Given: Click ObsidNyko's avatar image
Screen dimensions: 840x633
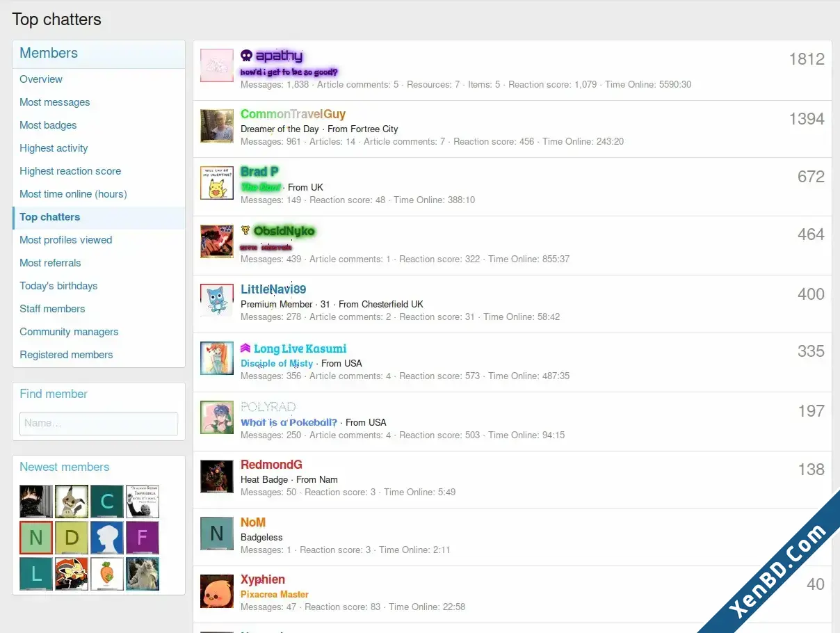Looking at the screenshot, I should tap(217, 241).
